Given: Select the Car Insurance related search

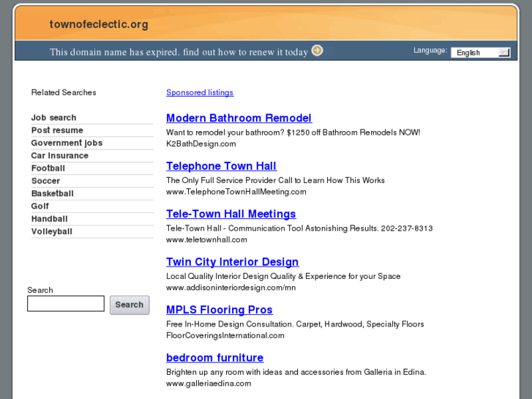Looking at the screenshot, I should [x=60, y=155].
